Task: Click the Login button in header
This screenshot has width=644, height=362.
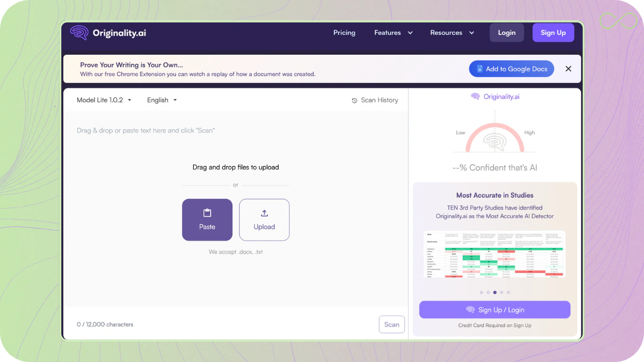Action: click(x=507, y=33)
